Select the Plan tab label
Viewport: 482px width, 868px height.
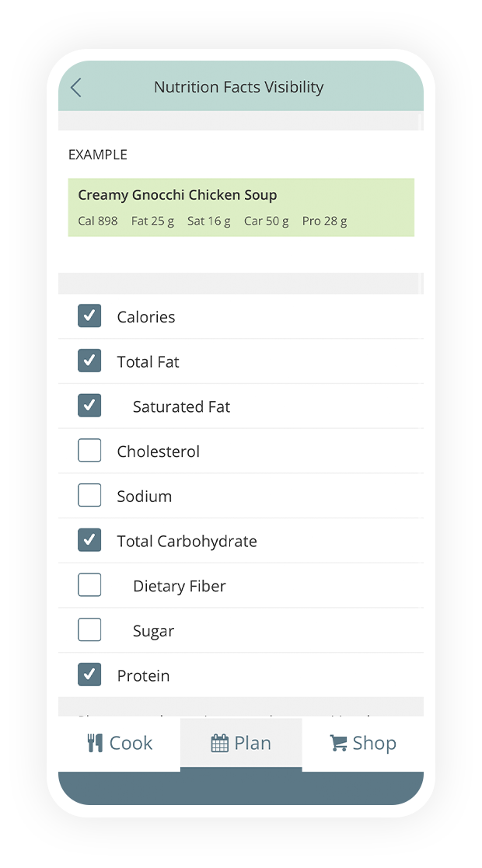tap(253, 743)
